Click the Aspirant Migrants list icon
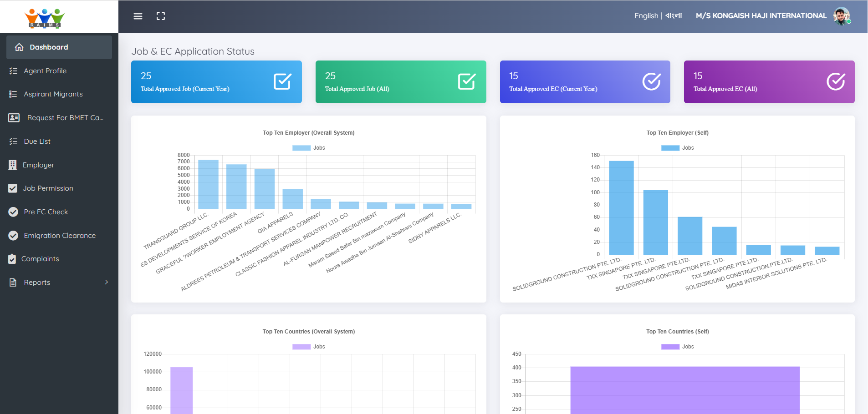Image resolution: width=868 pixels, height=414 pixels. tap(13, 94)
